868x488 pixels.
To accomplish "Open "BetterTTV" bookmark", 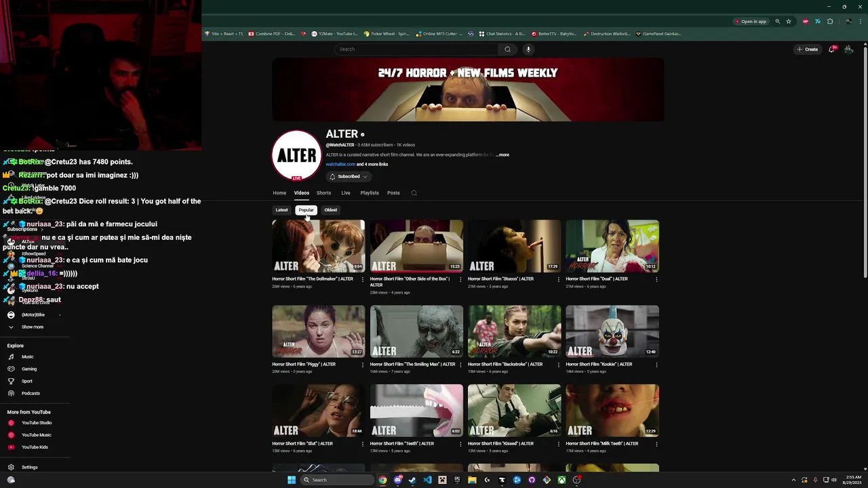I will tap(553, 33).
